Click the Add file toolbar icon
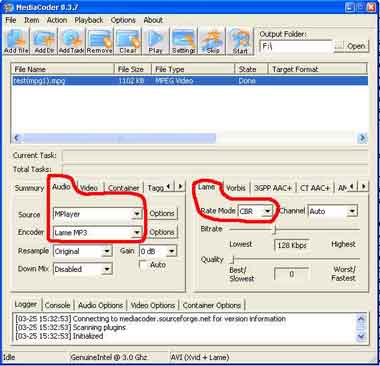Image resolution: width=380 pixels, height=366 pixels. click(16, 41)
